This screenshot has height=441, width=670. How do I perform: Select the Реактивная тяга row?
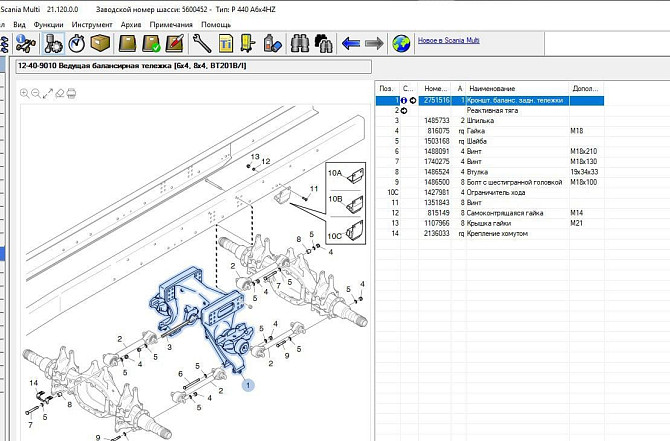tap(490, 111)
